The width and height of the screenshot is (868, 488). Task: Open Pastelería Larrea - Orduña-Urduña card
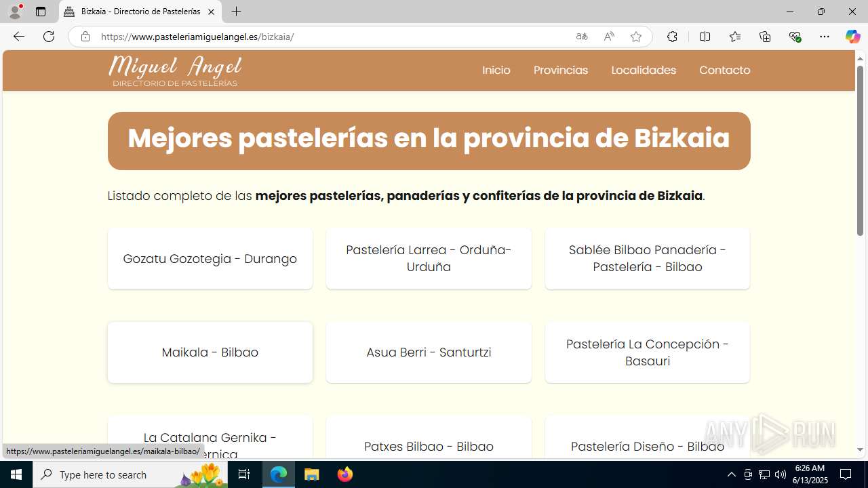[x=429, y=258]
